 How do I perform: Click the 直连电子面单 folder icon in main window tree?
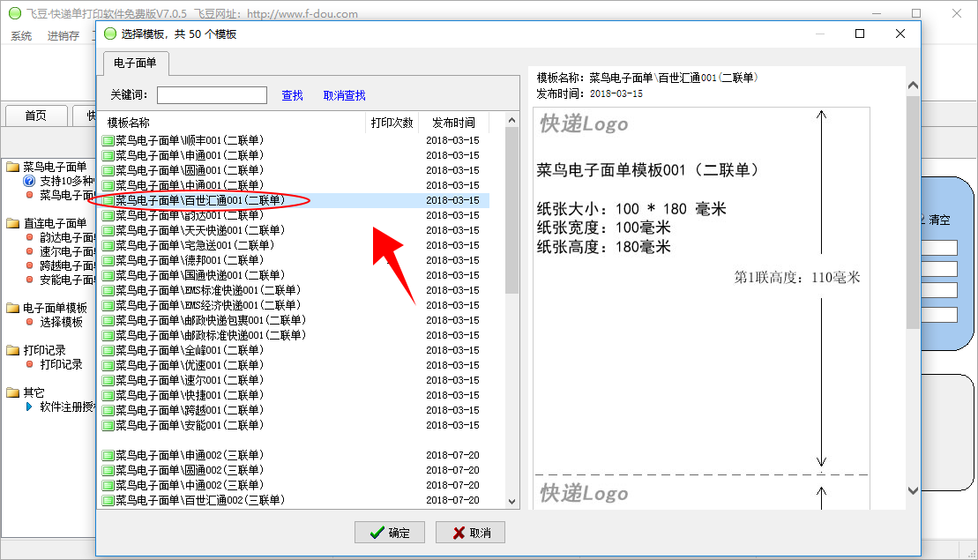click(x=13, y=223)
